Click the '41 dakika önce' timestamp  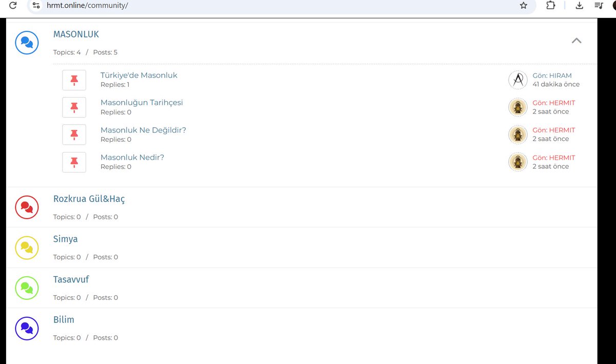click(x=556, y=84)
